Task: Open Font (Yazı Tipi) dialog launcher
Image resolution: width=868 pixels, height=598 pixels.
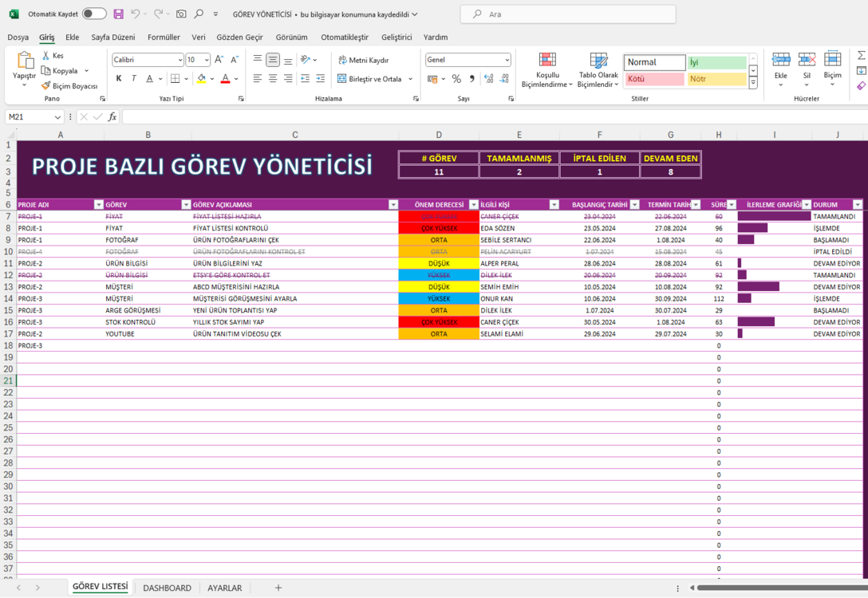Action: click(241, 98)
